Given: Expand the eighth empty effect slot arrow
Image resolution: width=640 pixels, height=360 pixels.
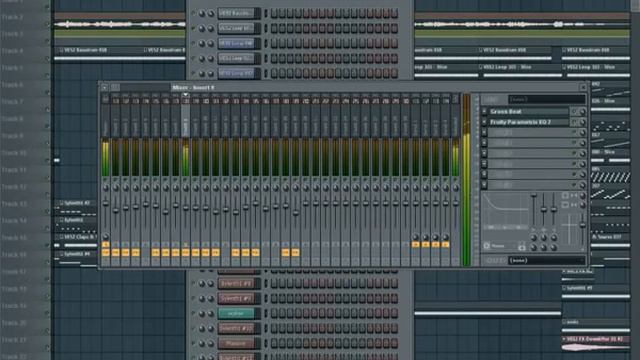Looking at the screenshot, I should pyautogui.click(x=484, y=185).
